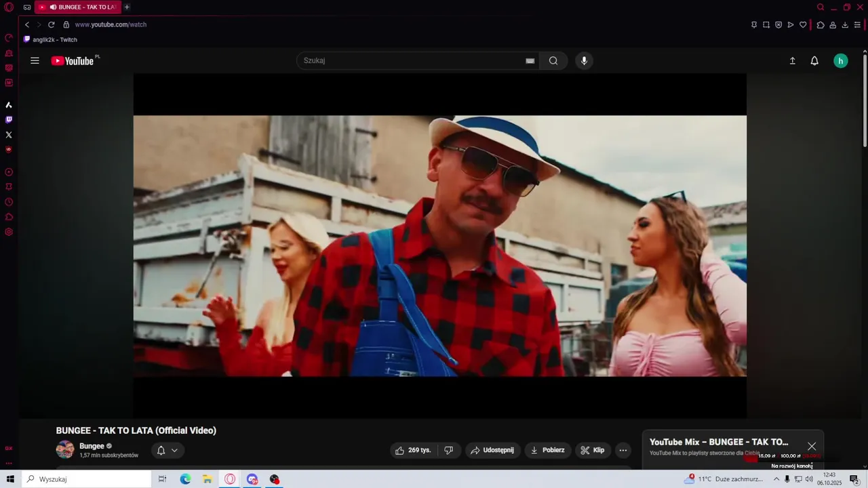The image size is (868, 488).
Task: Open the Aria AI sidebar icon
Action: [9, 105]
